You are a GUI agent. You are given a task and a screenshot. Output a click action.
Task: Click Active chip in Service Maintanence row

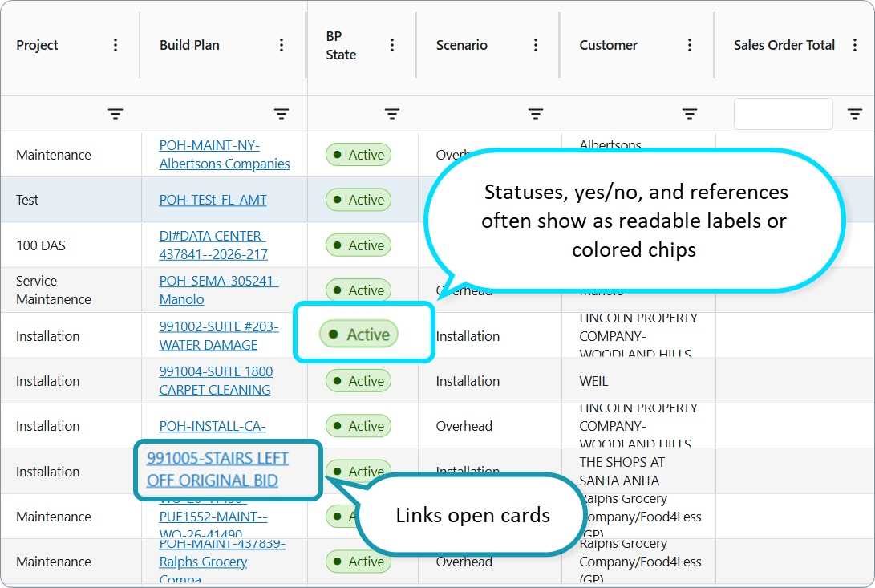(x=359, y=290)
